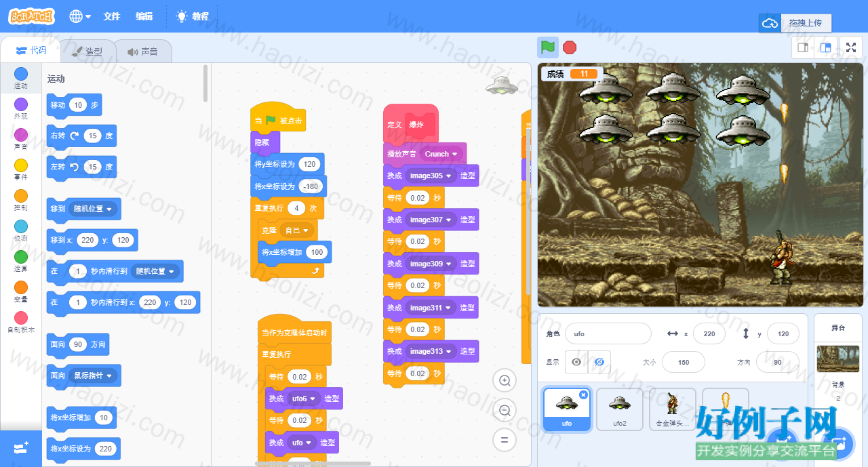Open the image311 costume dropdown
Screen dimensions: 868x467
click(x=431, y=308)
